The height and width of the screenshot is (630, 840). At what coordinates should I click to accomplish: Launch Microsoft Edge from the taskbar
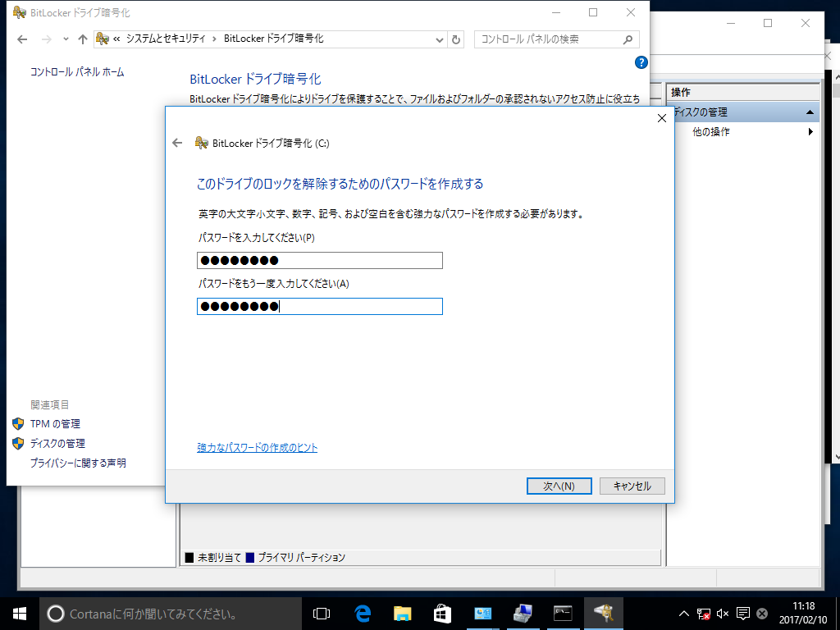(x=363, y=614)
